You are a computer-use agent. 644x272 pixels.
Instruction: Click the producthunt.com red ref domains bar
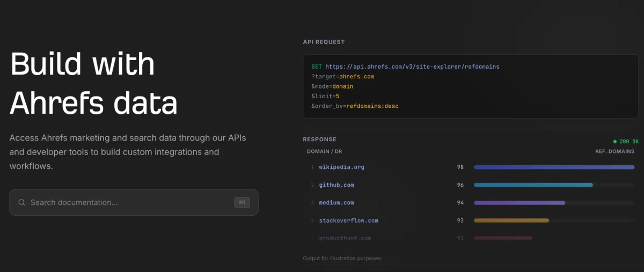(503, 238)
